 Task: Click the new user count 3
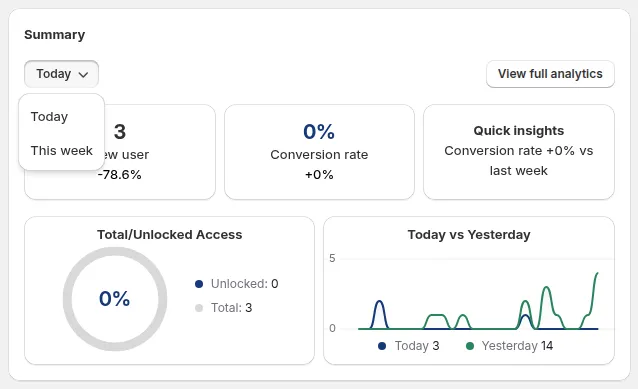[120, 131]
